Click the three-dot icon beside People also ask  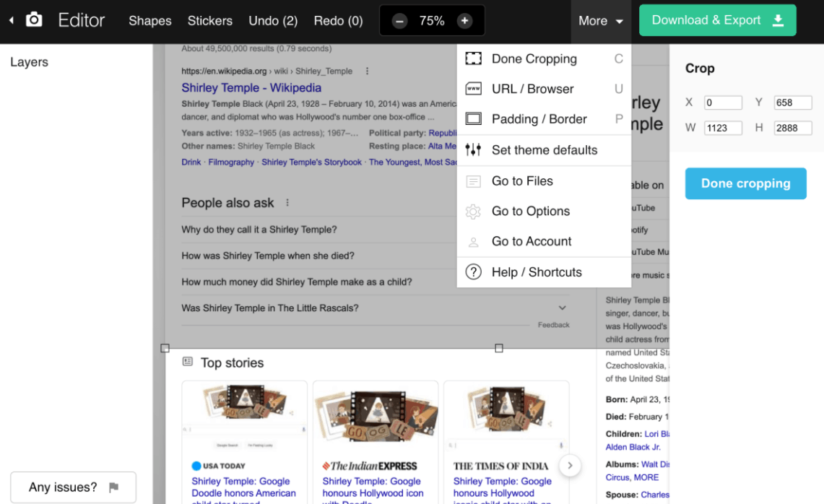[x=287, y=202]
